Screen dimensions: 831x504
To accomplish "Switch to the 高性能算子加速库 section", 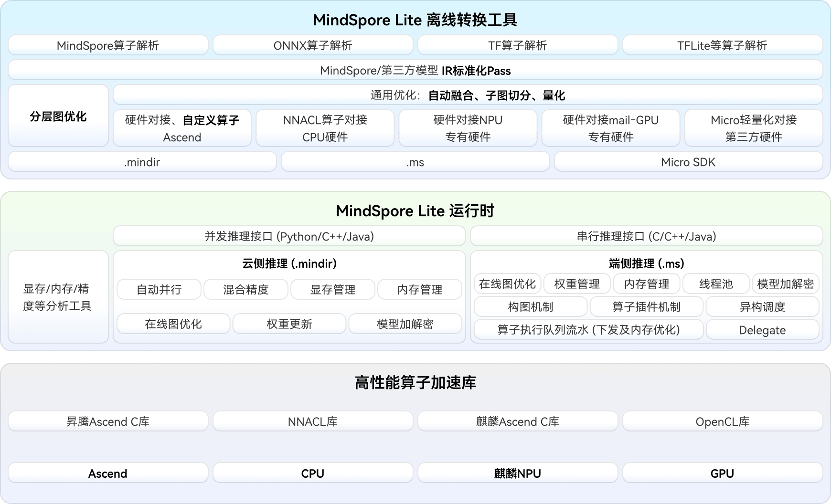I will point(415,382).
